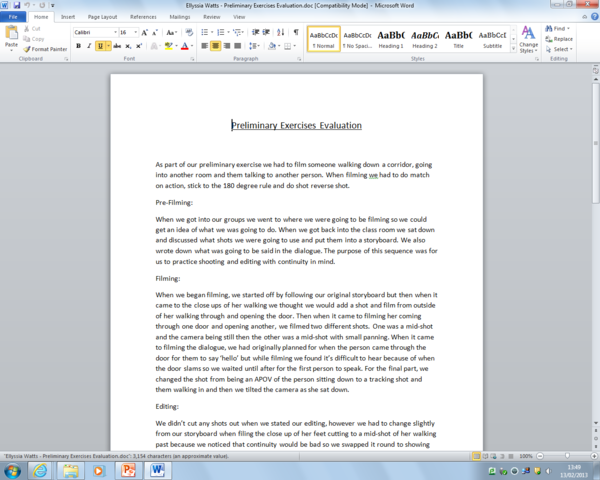Viewport: 600px width, 480px height.
Task: Activate the Format Painter
Action: click(45, 49)
